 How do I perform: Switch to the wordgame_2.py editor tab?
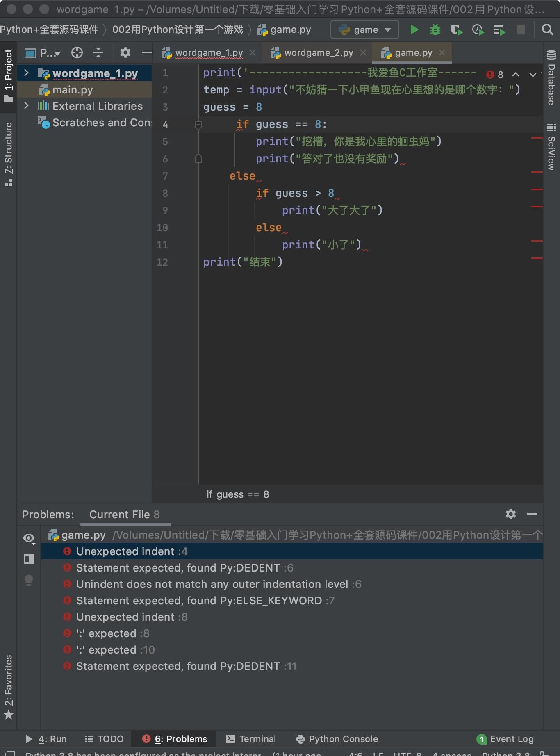click(x=318, y=52)
